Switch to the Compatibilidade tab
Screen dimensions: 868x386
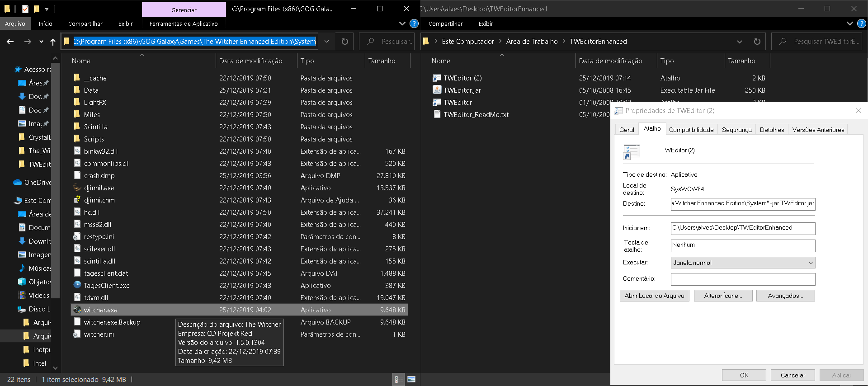(691, 130)
